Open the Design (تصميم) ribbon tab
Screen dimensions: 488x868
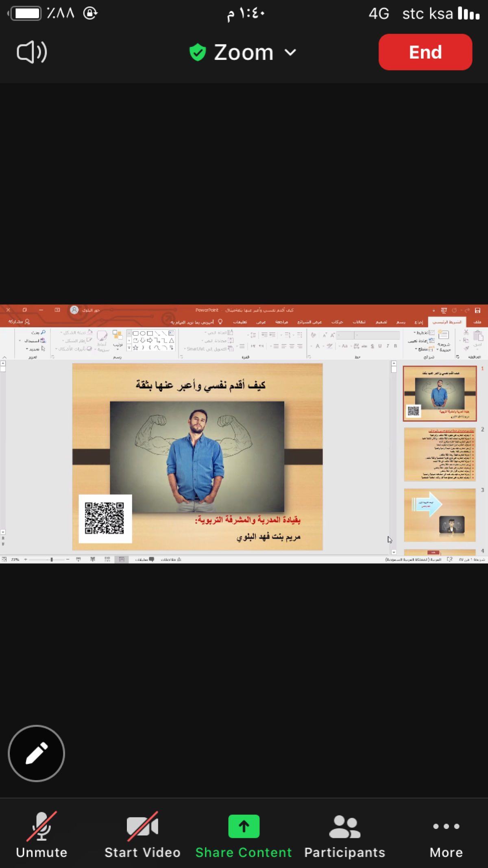pos(381,322)
